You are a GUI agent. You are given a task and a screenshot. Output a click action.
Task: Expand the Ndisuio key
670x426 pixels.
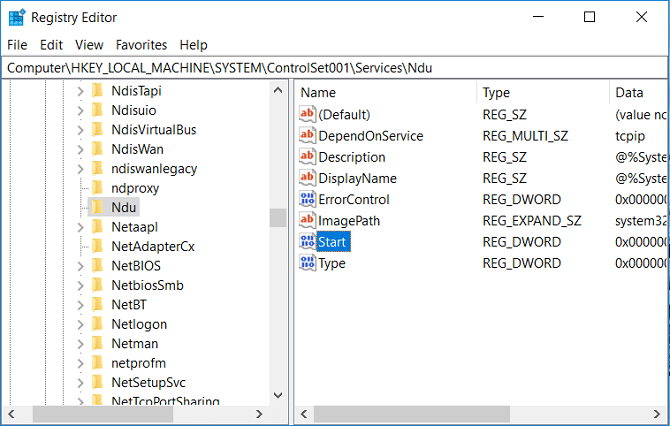80,111
